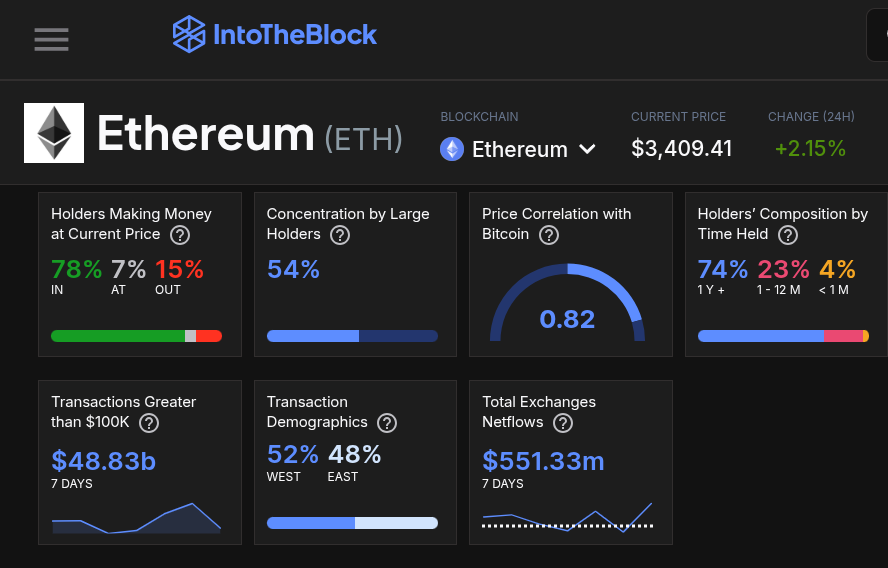Click the West/East demographics bar
This screenshot has height=568, width=888.
pyautogui.click(x=352, y=523)
